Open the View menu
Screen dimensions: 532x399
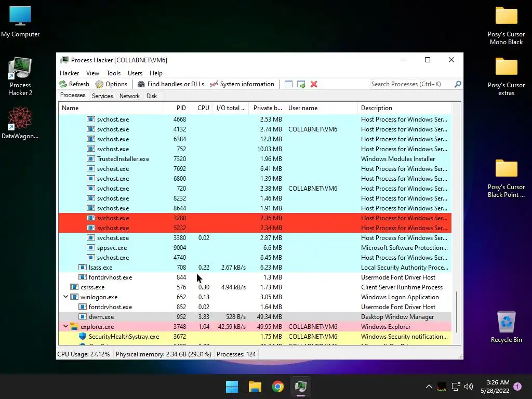[92, 73]
